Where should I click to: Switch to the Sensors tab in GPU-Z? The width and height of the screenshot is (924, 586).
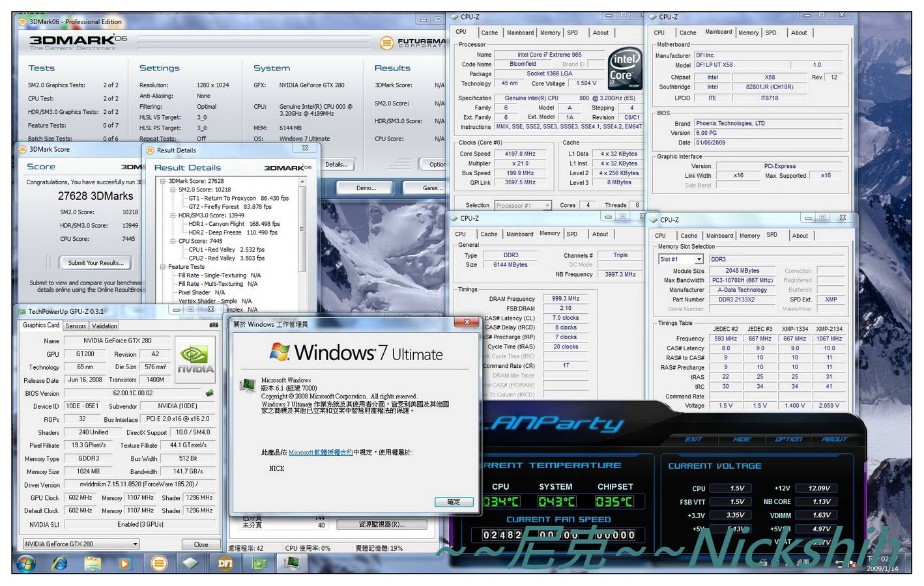(76, 326)
